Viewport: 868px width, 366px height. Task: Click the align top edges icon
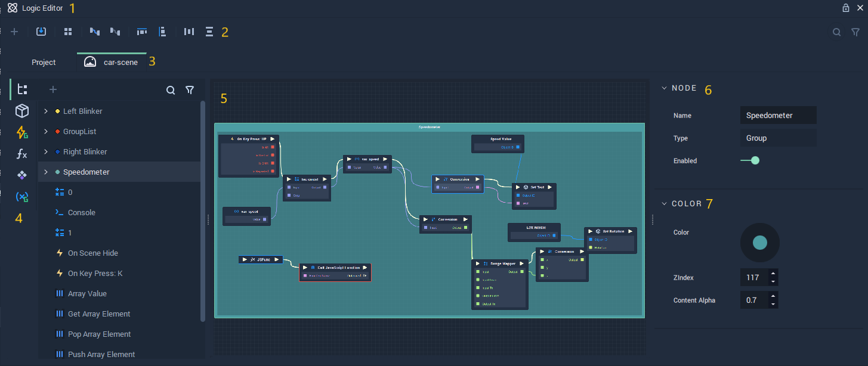[x=142, y=32]
